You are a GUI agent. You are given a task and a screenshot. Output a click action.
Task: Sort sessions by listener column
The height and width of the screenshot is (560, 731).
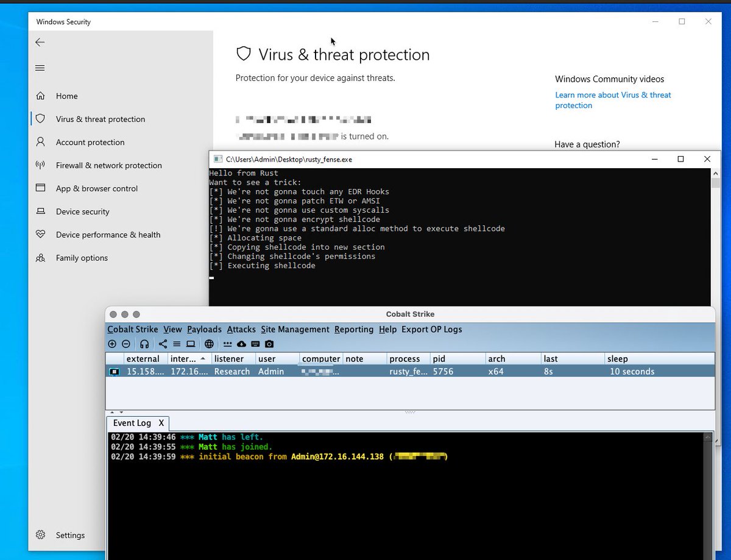tap(234, 359)
